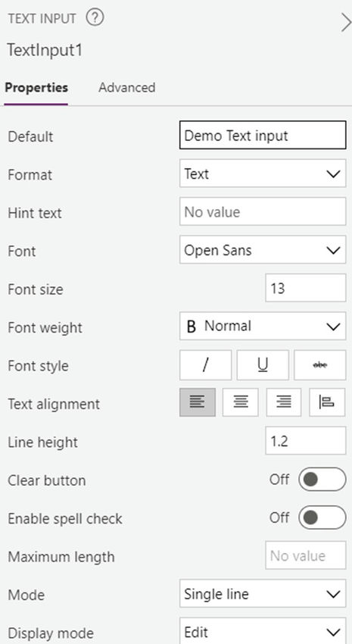The image size is (352, 644).
Task: Open the Font weight dropdown showing Normal
Action: pos(263,326)
